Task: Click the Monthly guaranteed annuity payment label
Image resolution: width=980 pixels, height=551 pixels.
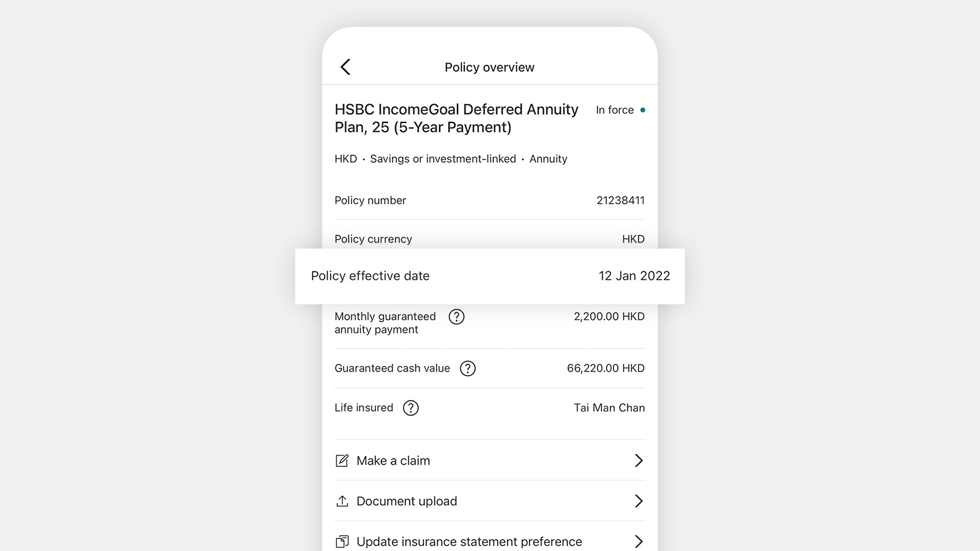Action: [385, 323]
